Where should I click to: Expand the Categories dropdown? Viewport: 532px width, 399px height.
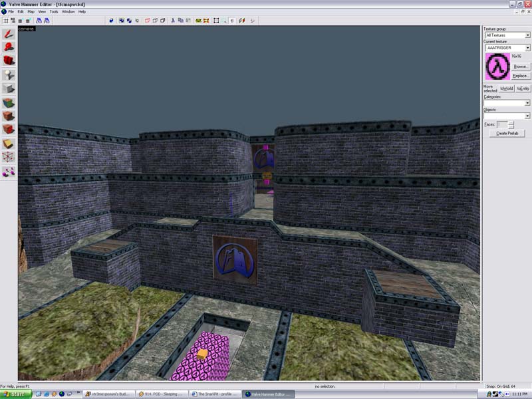[527, 103]
